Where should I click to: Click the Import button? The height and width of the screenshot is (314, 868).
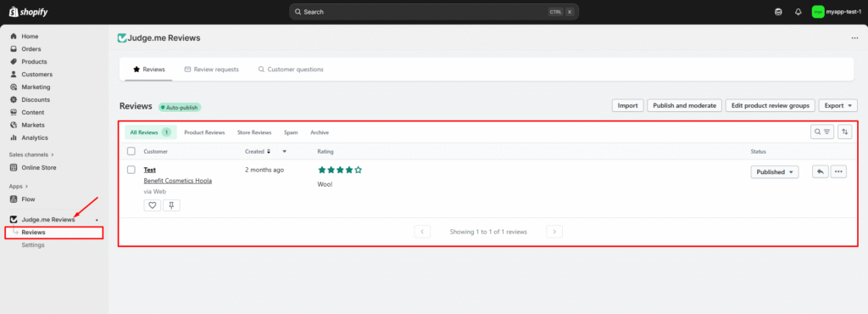click(x=627, y=105)
